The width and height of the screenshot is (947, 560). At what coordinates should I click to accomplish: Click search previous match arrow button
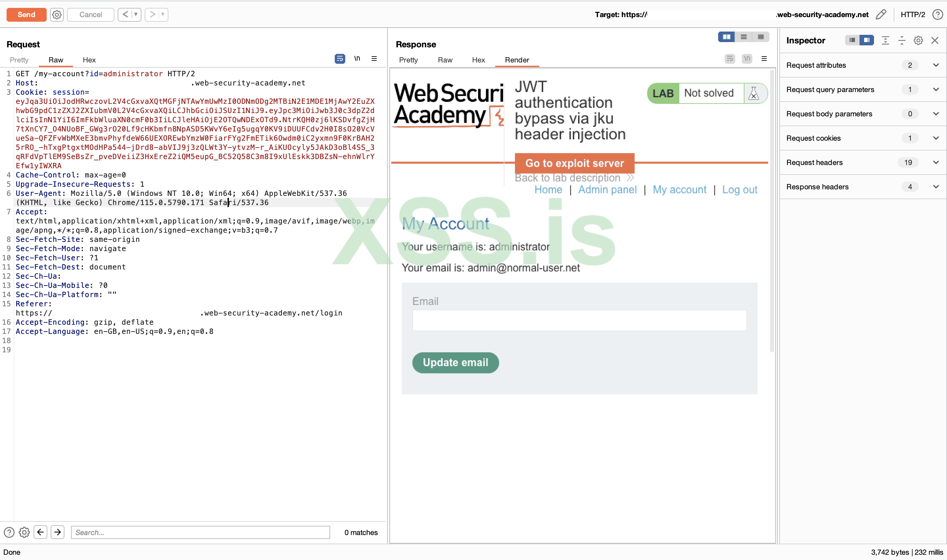coord(40,532)
